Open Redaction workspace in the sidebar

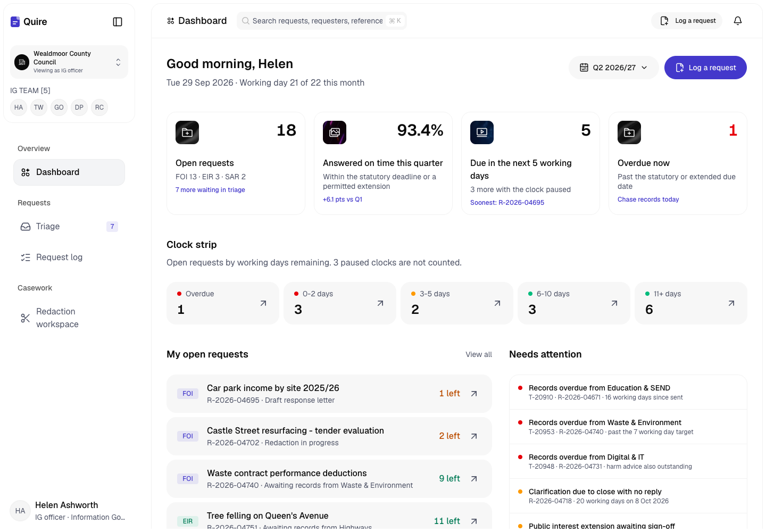(x=69, y=318)
